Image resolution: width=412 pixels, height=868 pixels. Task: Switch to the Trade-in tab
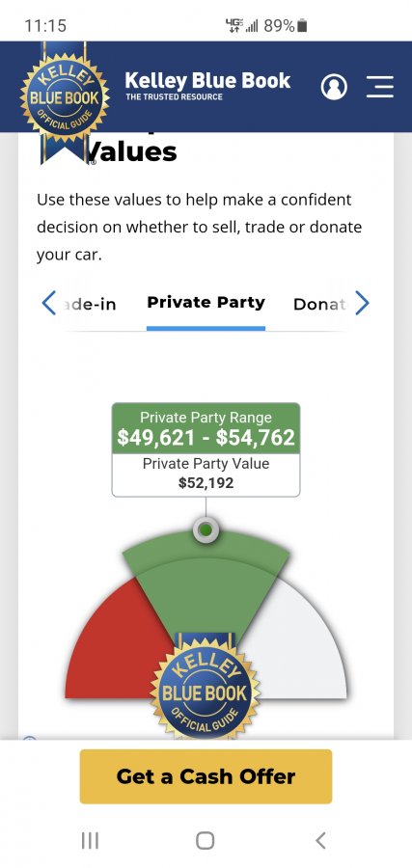[x=91, y=304]
